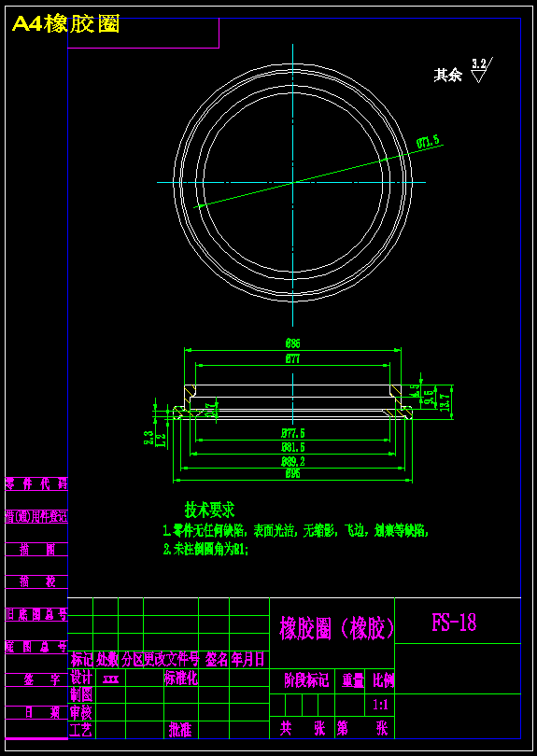537x756 pixels.
Task: Click the 更改文件号 header cell
Action: 171,659
